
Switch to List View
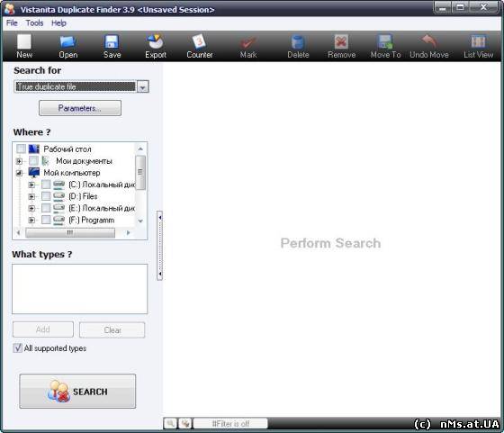(x=478, y=41)
